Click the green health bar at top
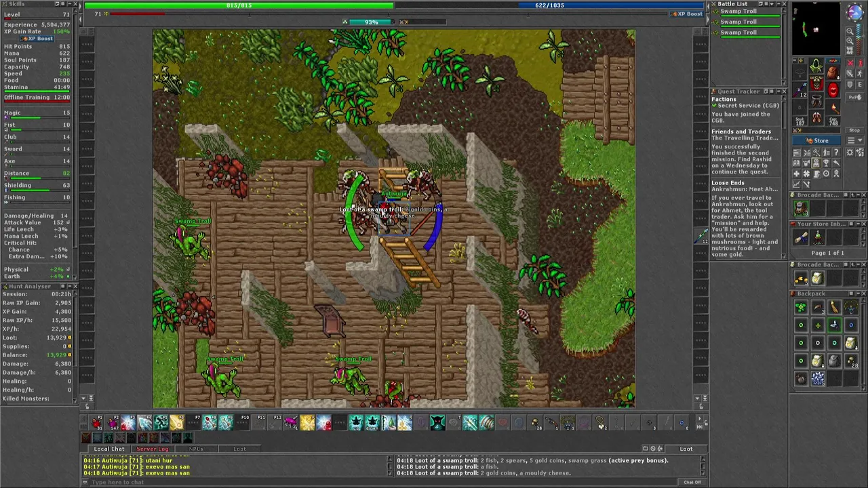 tap(239, 5)
